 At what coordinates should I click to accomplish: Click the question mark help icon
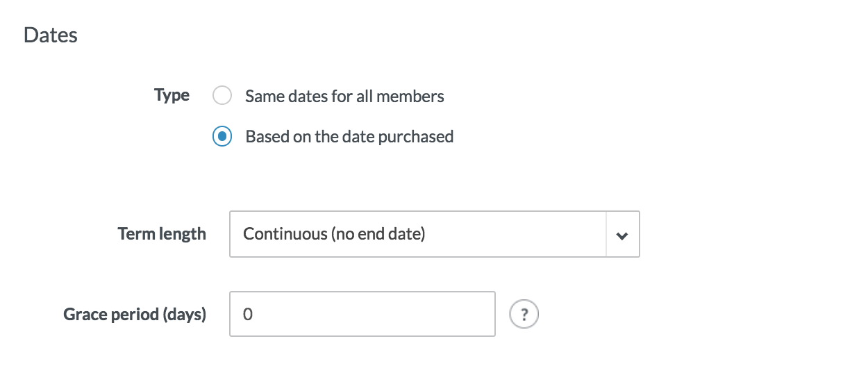tap(524, 315)
